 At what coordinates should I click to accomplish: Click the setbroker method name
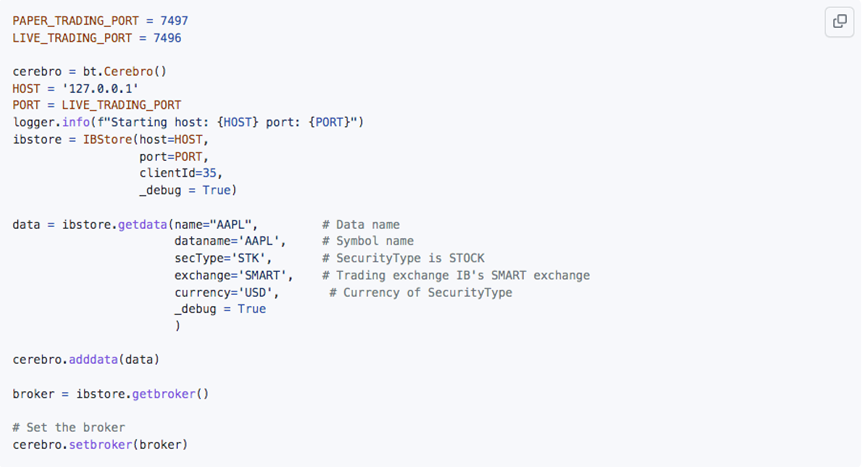click(100, 444)
